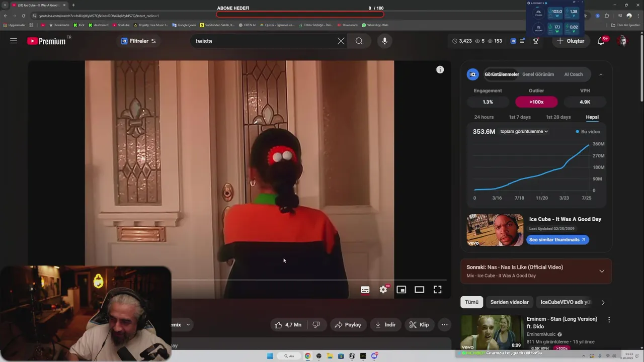
Task: Click the VPH 4.9K value
Action: coord(585,102)
